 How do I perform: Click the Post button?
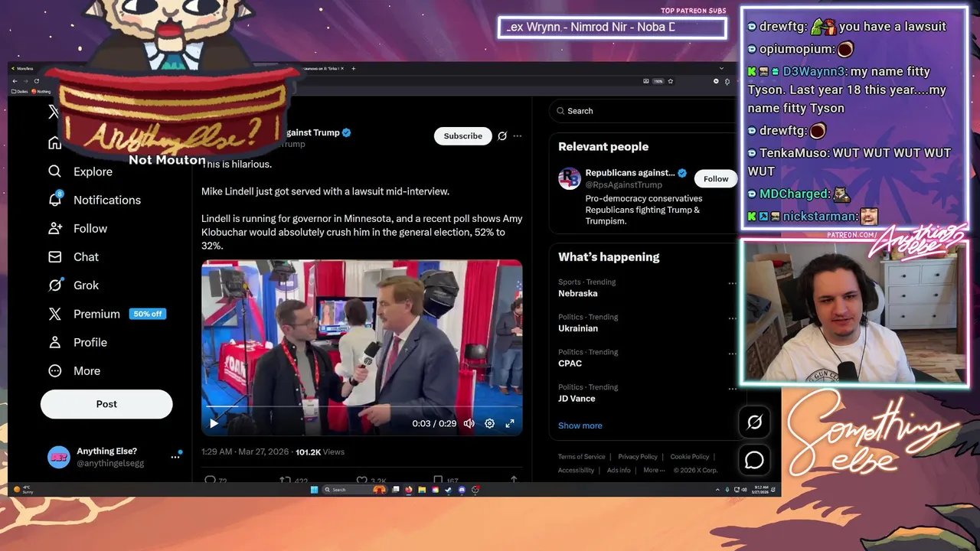click(106, 404)
